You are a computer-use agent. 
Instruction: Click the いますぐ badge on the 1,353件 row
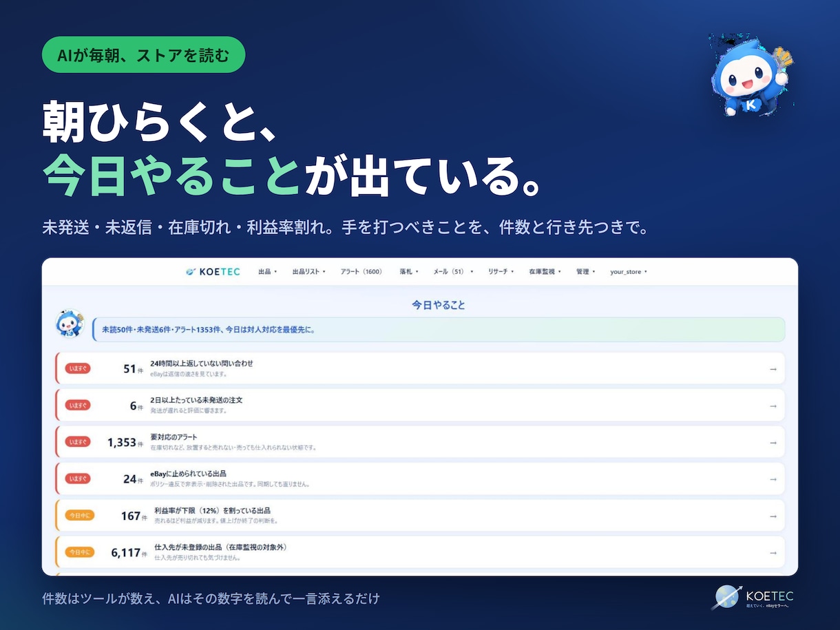click(77, 443)
